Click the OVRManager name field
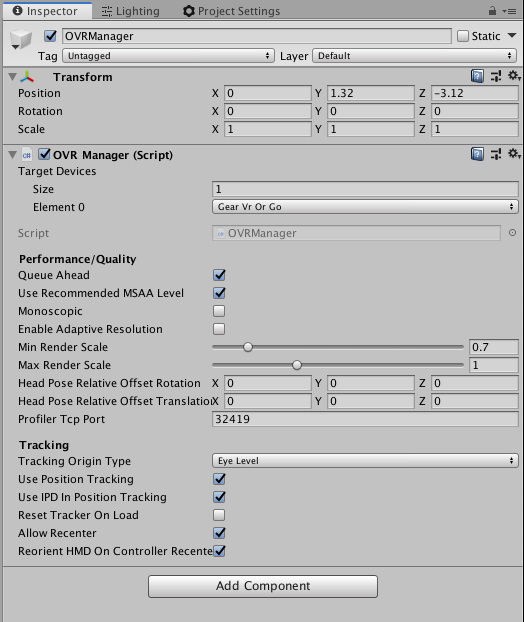Viewport: 524px width, 622px height. point(257,36)
